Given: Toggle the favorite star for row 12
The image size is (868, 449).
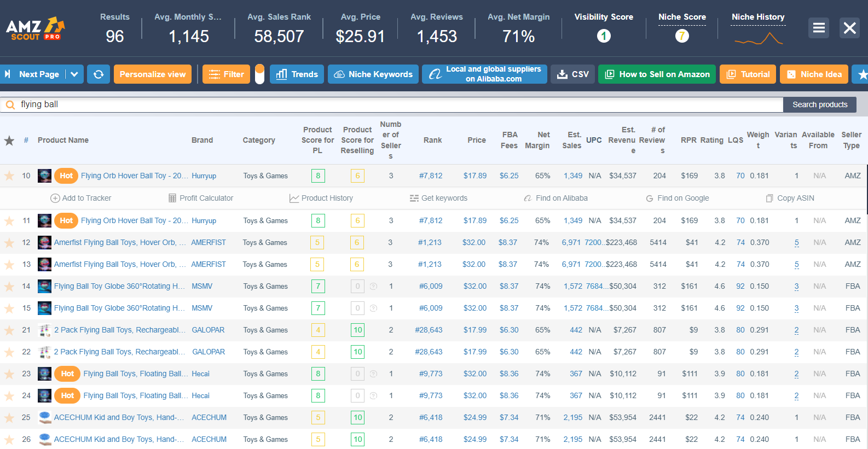Looking at the screenshot, I should coord(9,242).
